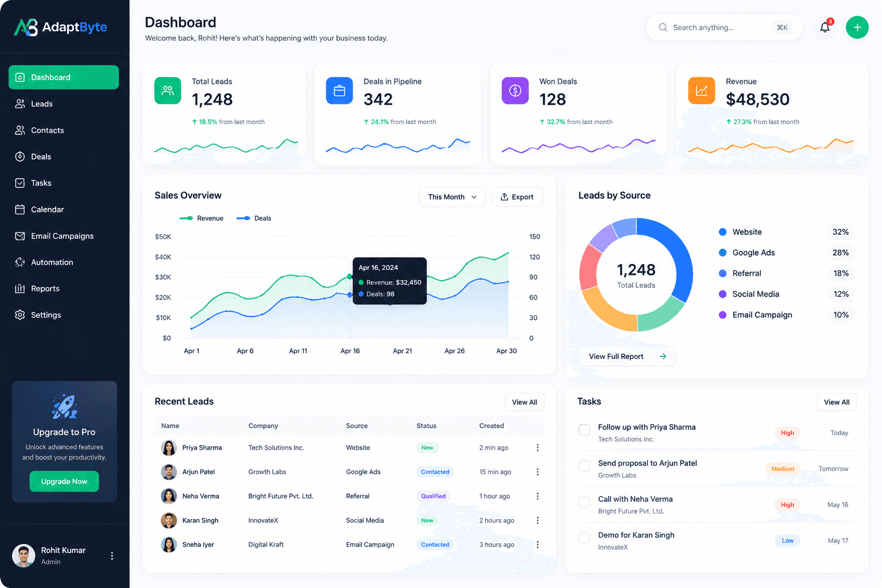
Task: Click the Search anything field
Action: pos(724,28)
